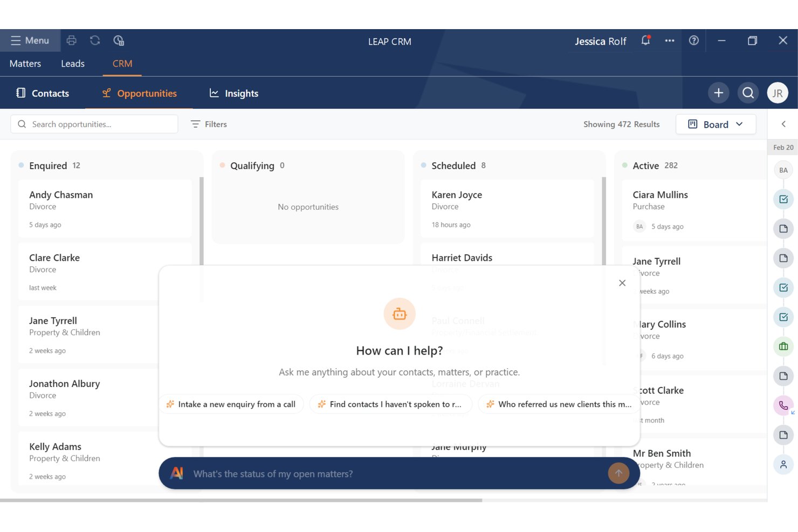Switch to the Matters tab
798x532 pixels.
click(25, 64)
